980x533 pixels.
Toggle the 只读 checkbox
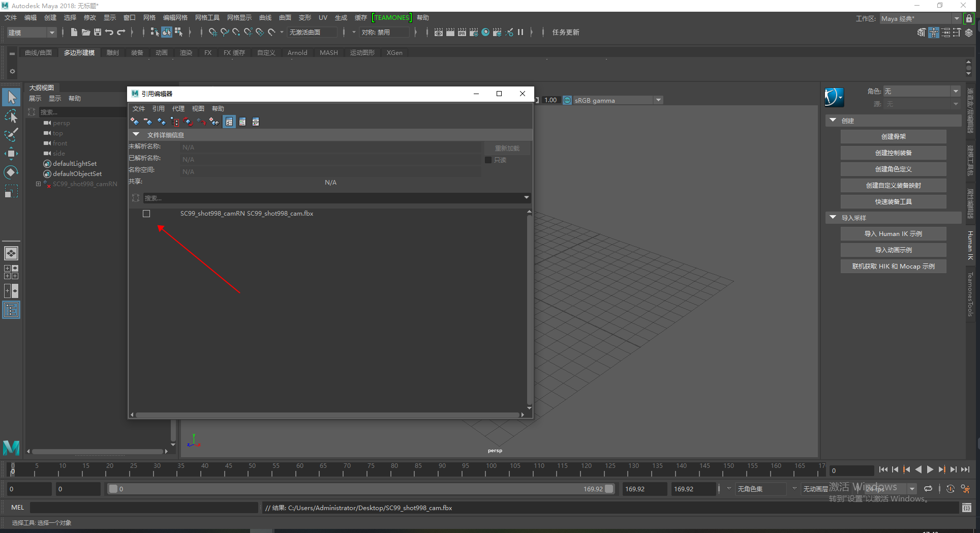point(488,160)
